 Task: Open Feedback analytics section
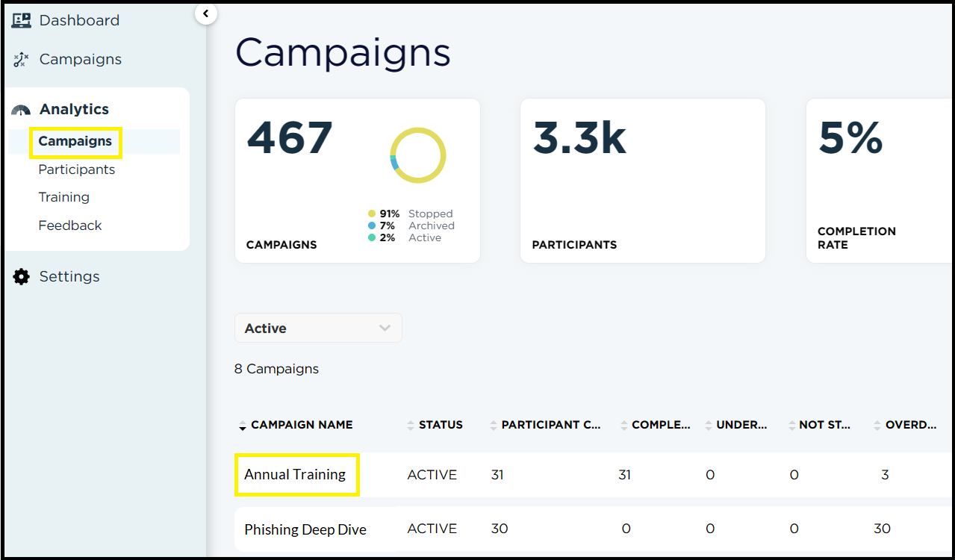tap(70, 225)
